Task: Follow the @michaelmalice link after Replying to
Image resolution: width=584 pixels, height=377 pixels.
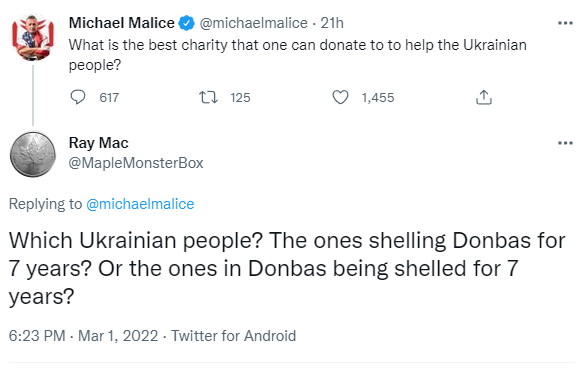Action: pos(140,204)
